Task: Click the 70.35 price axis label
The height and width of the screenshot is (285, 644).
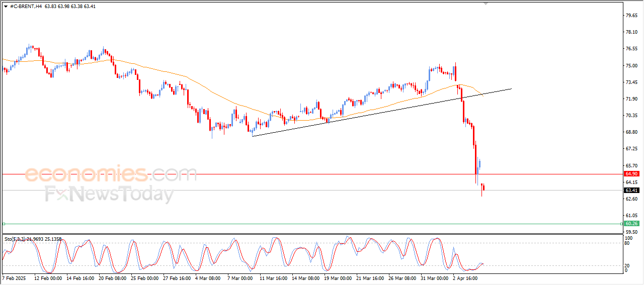Action: [x=631, y=116]
